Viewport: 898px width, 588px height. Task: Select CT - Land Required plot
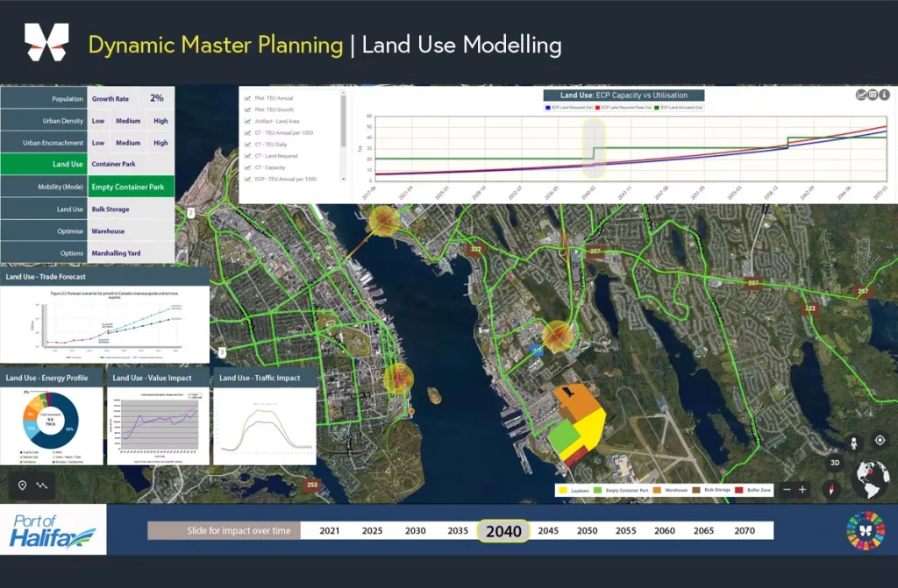[276, 156]
